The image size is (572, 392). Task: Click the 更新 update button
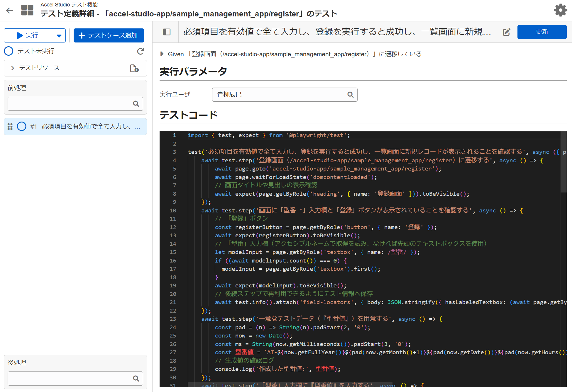[541, 32]
